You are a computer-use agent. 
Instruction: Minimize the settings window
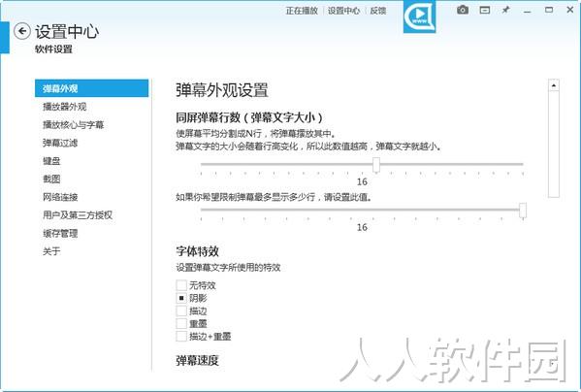point(528,12)
